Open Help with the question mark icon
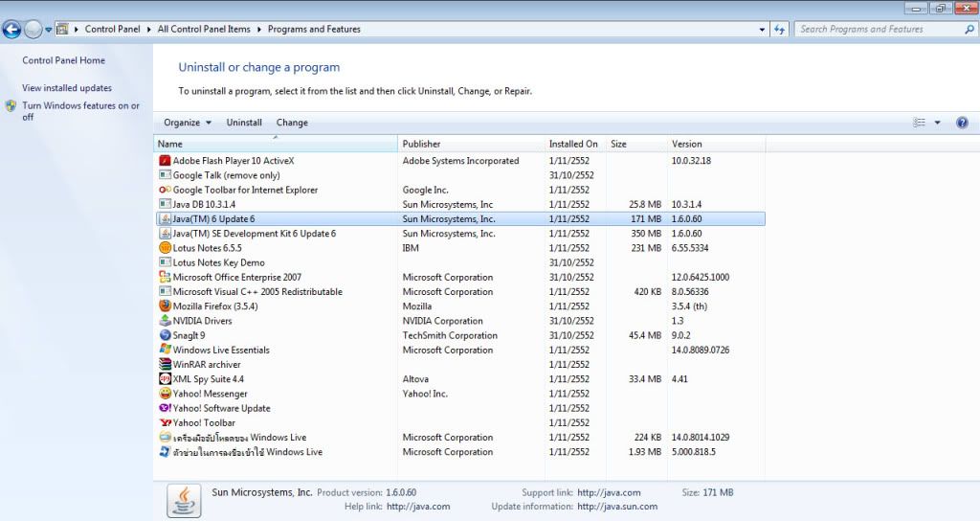The image size is (980, 521). coord(962,123)
